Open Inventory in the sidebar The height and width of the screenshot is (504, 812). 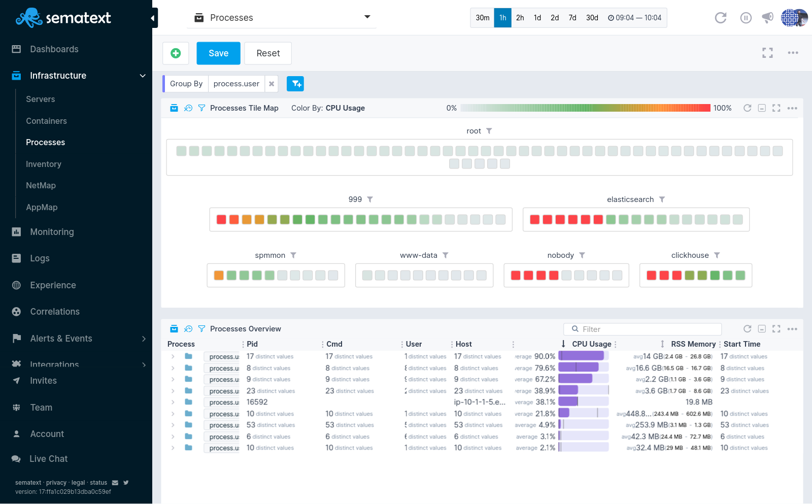pyautogui.click(x=44, y=164)
